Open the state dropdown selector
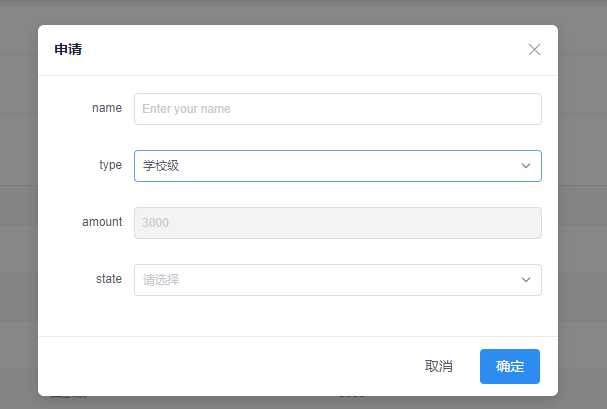The width and height of the screenshot is (607, 409). [x=338, y=280]
